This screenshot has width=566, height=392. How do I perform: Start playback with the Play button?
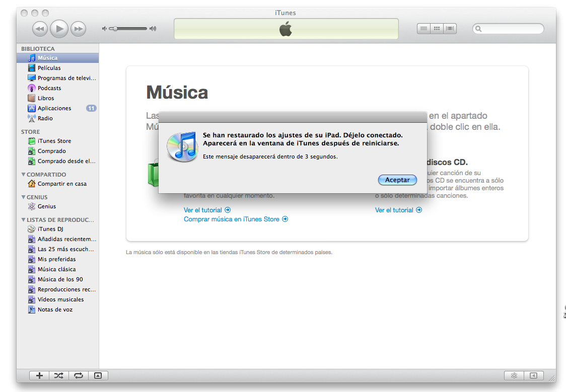59,29
